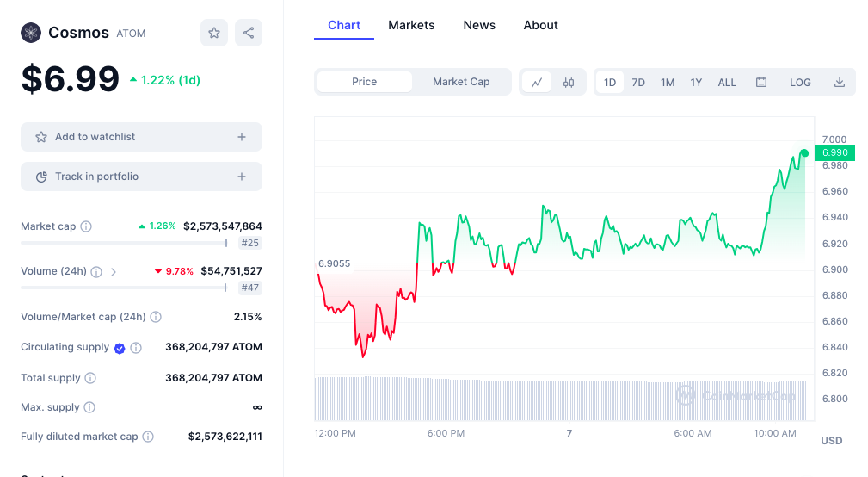Viewport: 868px width, 477px height.
Task: Switch to line chart view
Action: [x=537, y=82]
